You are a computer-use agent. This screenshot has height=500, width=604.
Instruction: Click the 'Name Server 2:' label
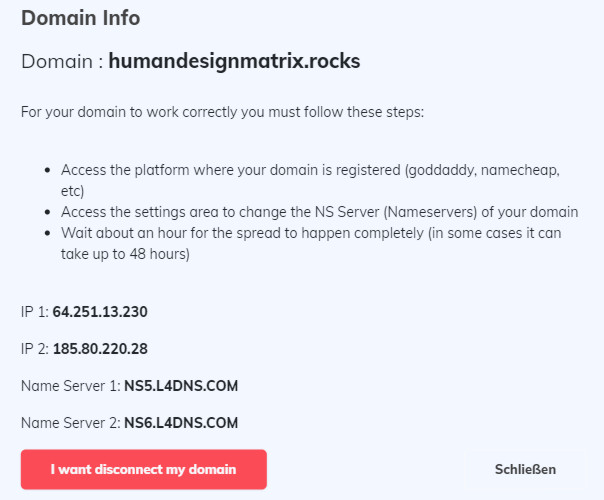[70, 423]
